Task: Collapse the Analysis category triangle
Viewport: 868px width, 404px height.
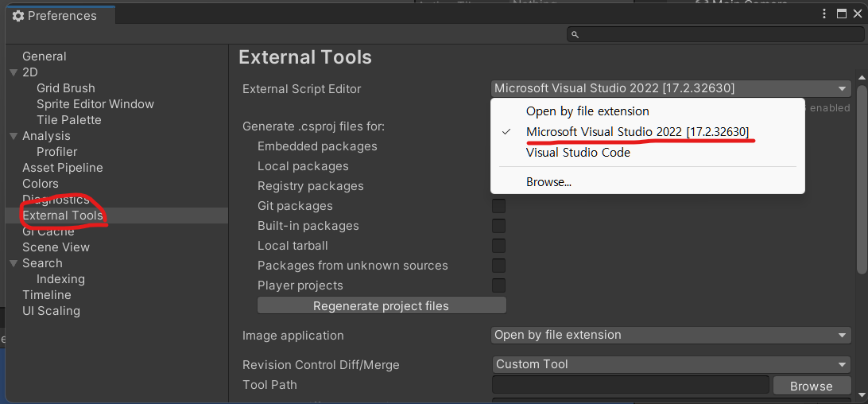Action: tap(14, 136)
